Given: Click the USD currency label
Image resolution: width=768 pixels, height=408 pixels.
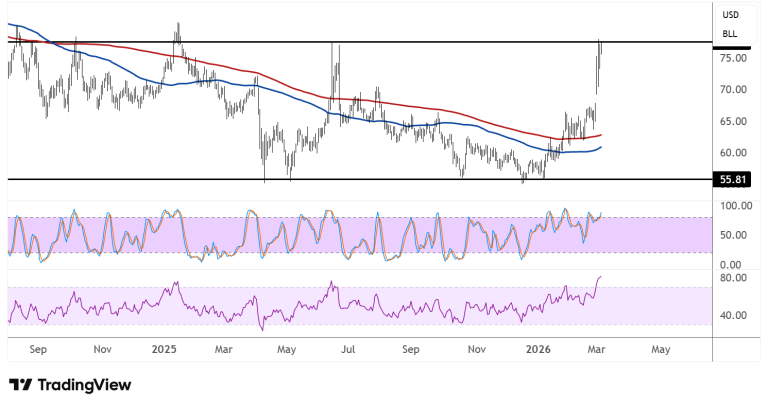Looking at the screenshot, I should click(x=730, y=15).
